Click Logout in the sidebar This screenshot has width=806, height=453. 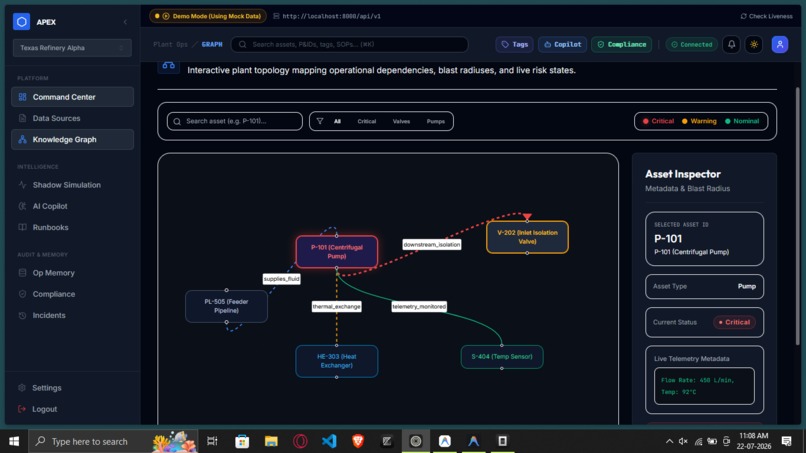pyautogui.click(x=72, y=409)
